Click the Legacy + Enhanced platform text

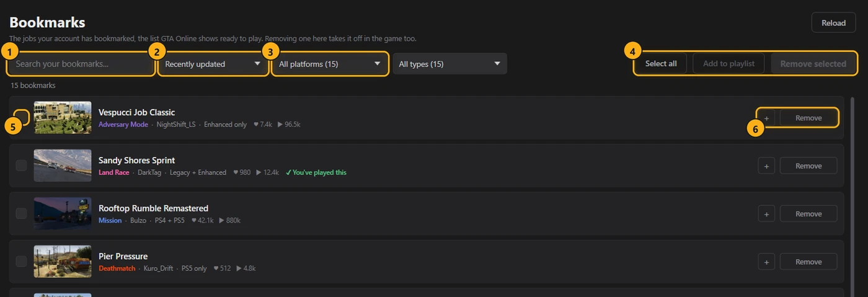(x=198, y=172)
